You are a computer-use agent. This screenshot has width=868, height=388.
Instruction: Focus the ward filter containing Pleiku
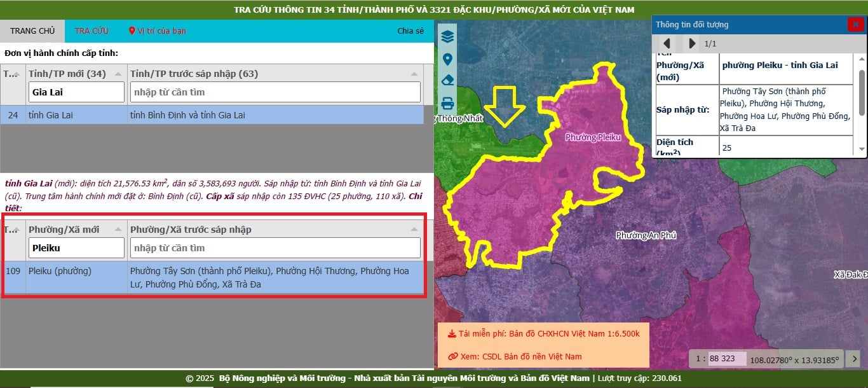[x=76, y=248]
